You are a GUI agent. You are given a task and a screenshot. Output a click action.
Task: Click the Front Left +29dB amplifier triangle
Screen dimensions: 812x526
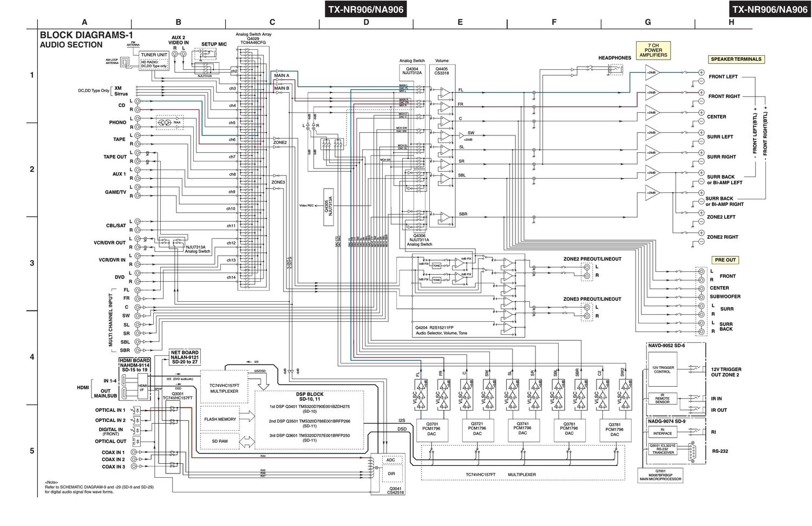point(652,73)
